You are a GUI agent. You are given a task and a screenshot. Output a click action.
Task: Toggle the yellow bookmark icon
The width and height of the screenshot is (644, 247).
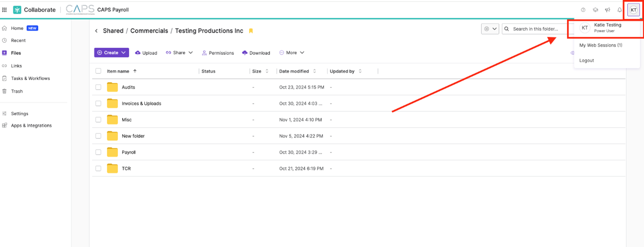[251, 31]
